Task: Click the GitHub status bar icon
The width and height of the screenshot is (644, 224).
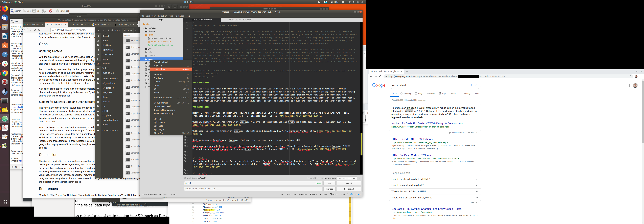Action: point(334,194)
